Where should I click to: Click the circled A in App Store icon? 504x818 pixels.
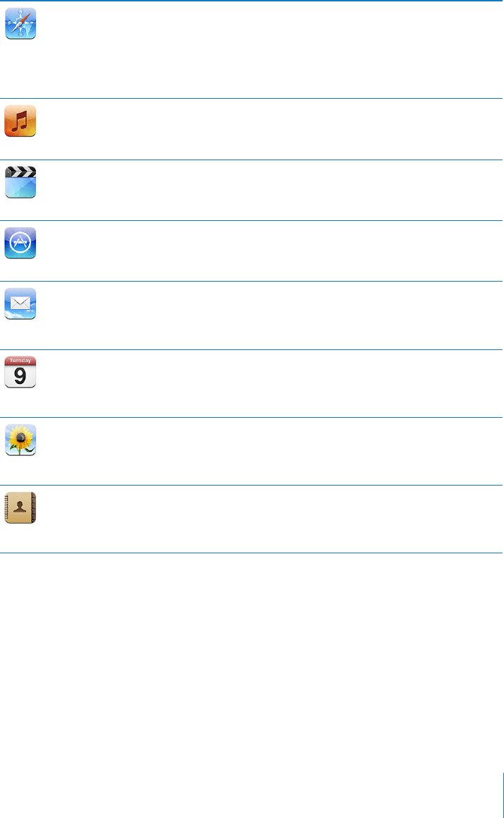tap(20, 243)
